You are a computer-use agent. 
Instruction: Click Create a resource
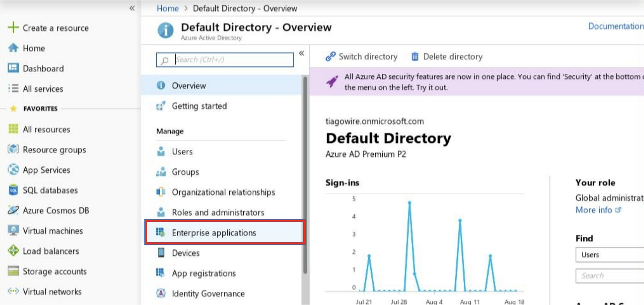pyautogui.click(x=49, y=28)
